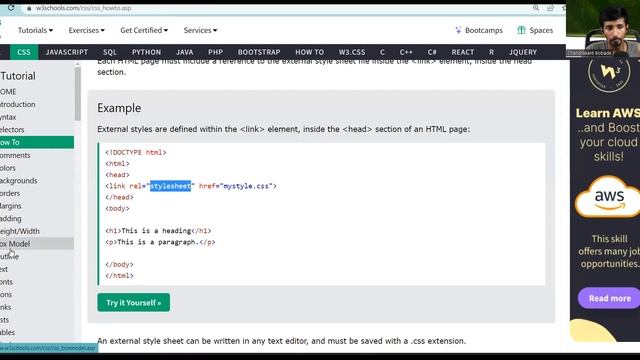Select the R tutorial tab

[491, 52]
